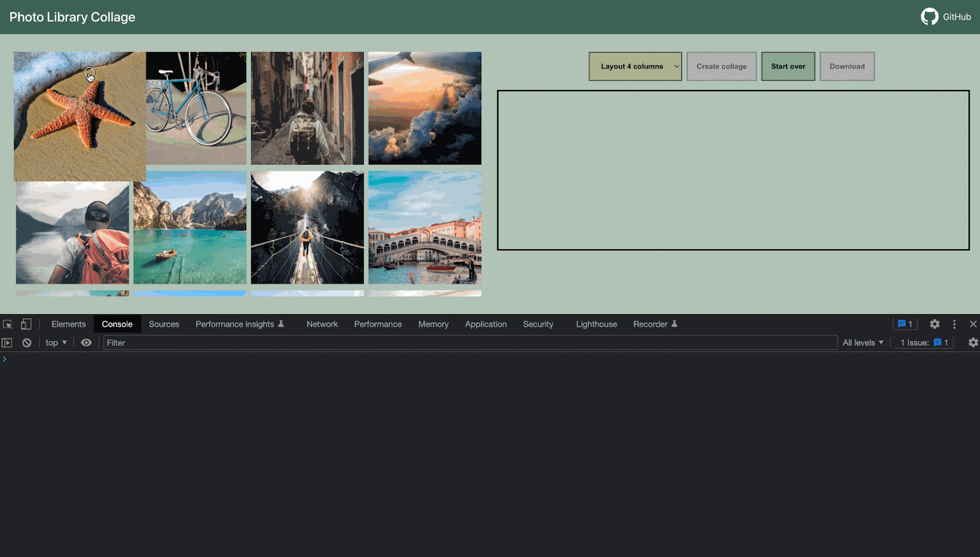This screenshot has width=980, height=557.
Task: Select the bicycle photo thumbnail
Action: [197, 108]
